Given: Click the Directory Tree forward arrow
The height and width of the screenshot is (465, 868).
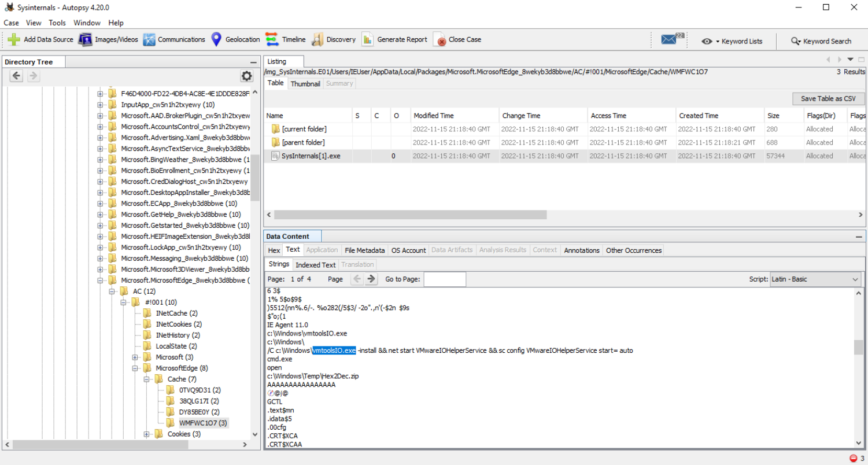Looking at the screenshot, I should coord(34,76).
